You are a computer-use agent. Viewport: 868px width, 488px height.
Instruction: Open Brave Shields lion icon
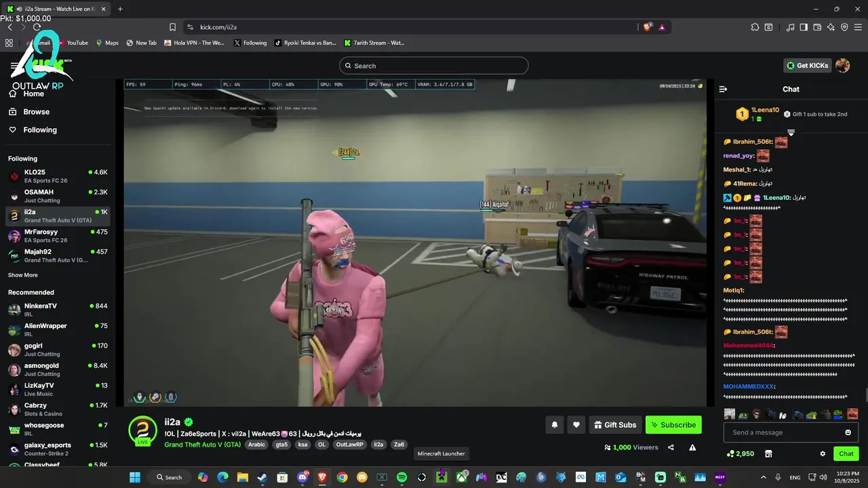tap(647, 27)
